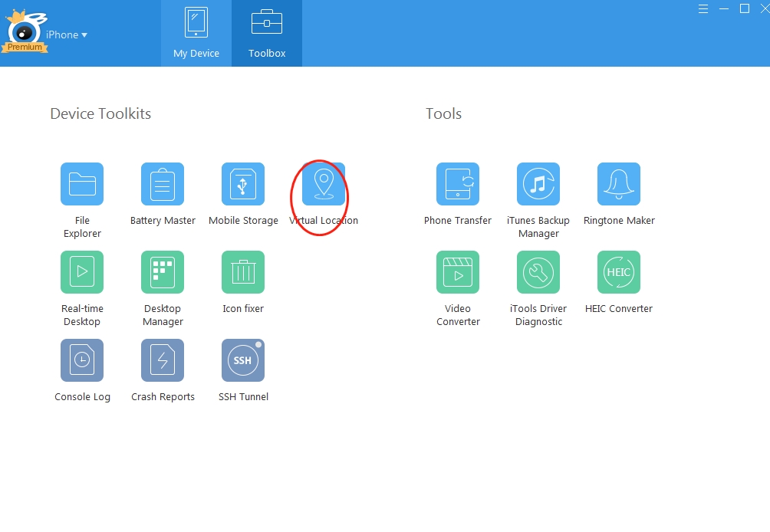This screenshot has height=532, width=770.
Task: Select the Mobile Storage tool
Action: pyautogui.click(x=243, y=184)
